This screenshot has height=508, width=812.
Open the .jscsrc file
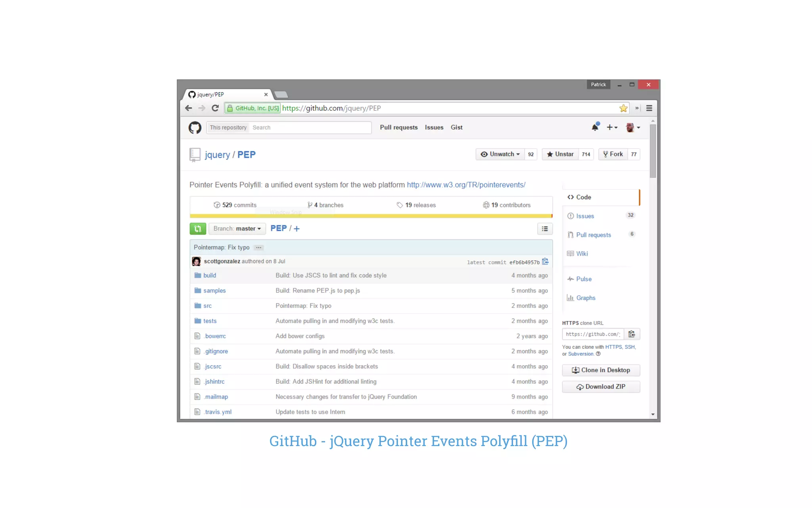(x=213, y=366)
